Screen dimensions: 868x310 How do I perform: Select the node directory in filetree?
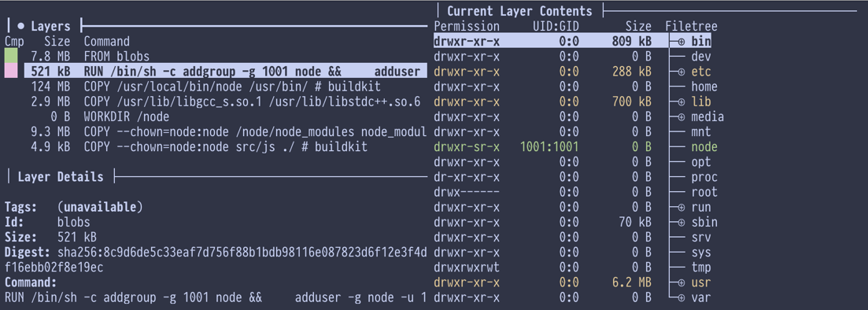point(704,147)
